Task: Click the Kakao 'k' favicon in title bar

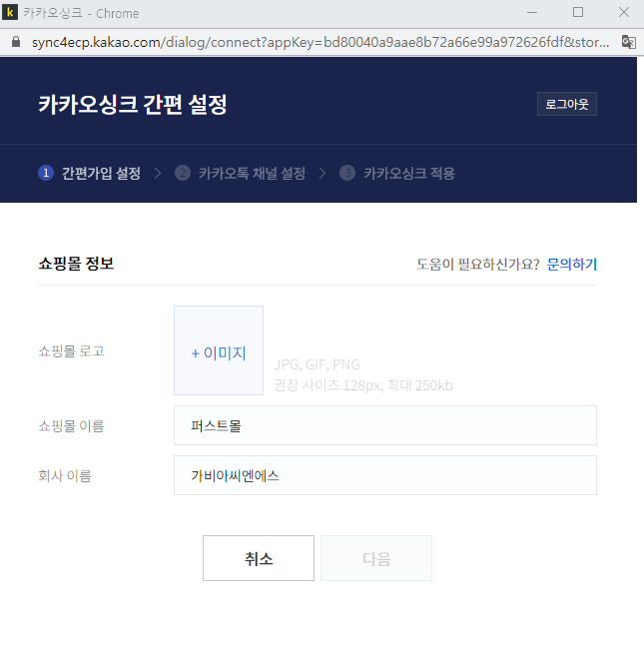Action: pos(9,12)
